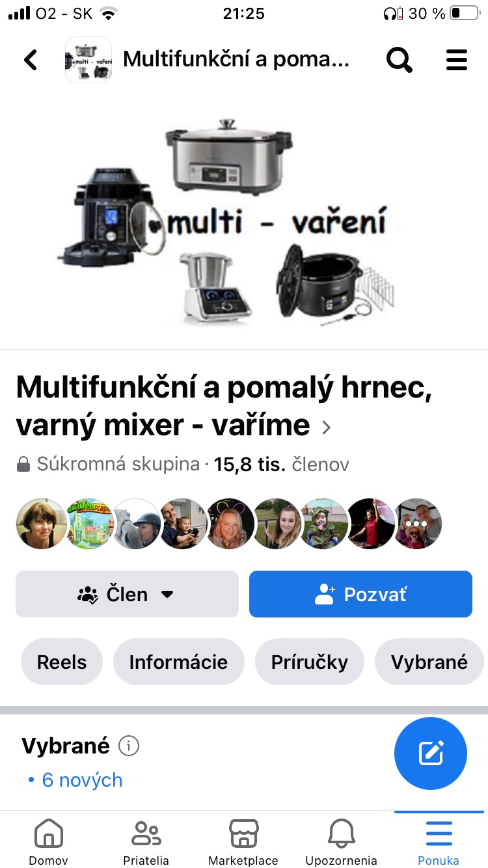Click the Pozvať invite button
The height and width of the screenshot is (868, 488).
[x=360, y=594]
